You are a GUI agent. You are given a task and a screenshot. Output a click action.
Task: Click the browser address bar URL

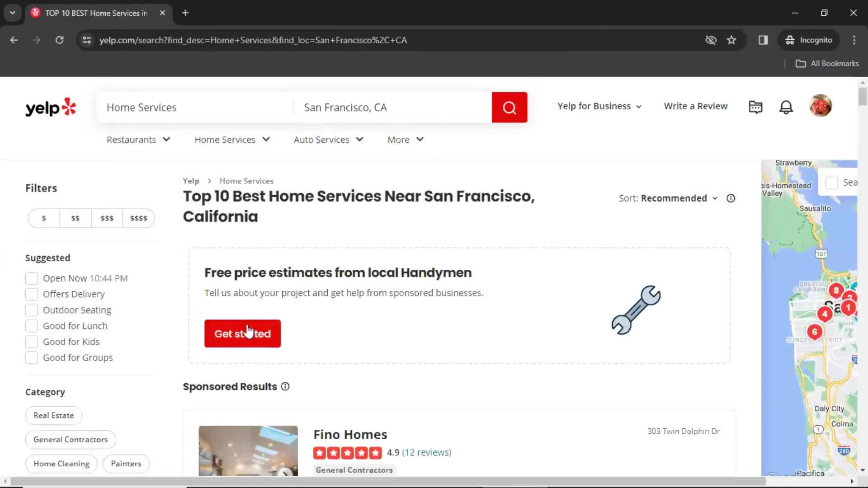point(253,40)
